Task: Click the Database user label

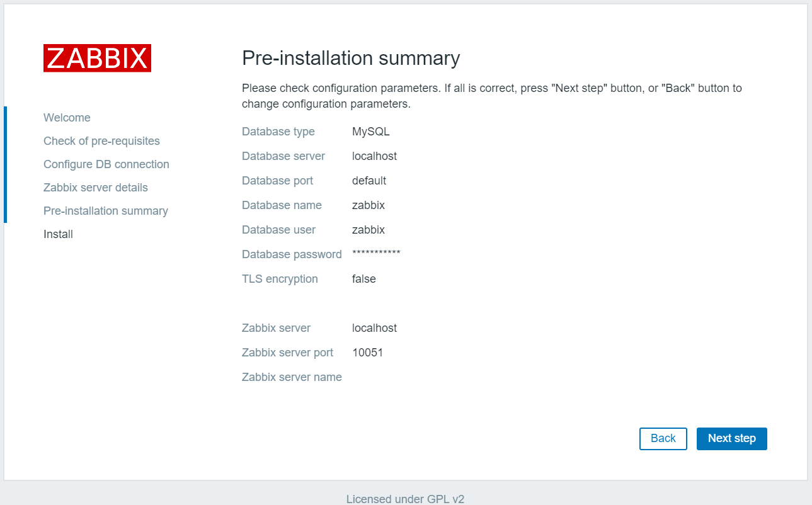Action: click(278, 230)
